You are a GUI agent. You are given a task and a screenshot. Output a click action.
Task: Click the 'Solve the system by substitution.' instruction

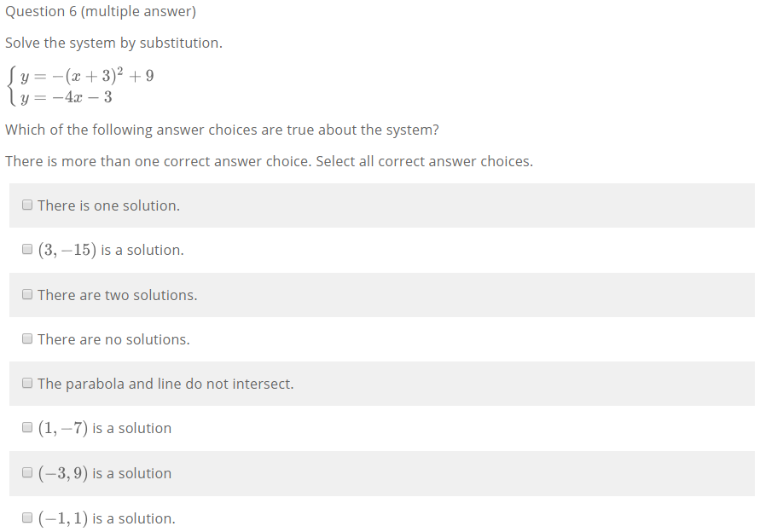click(113, 43)
